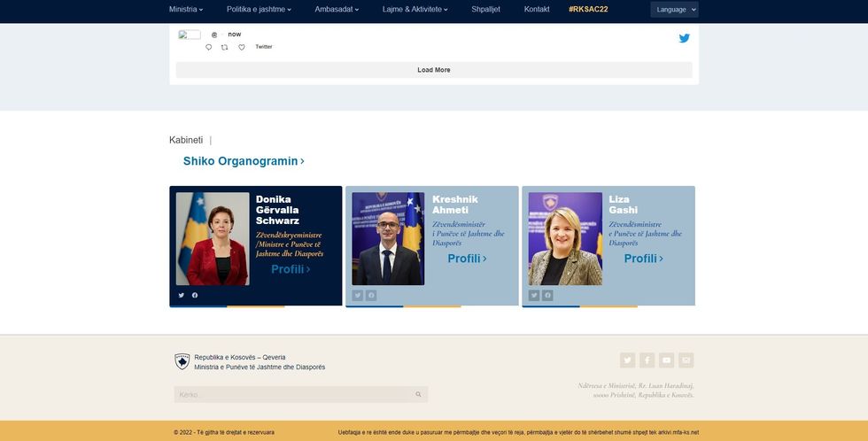The width and height of the screenshot is (868, 441).
Task: Expand the Ministria menu
Action: pyautogui.click(x=186, y=10)
